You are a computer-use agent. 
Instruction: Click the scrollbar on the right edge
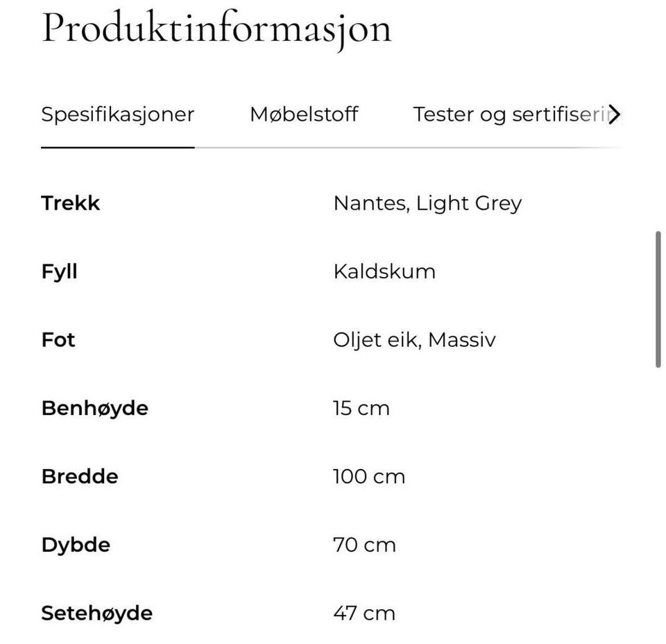tap(659, 298)
